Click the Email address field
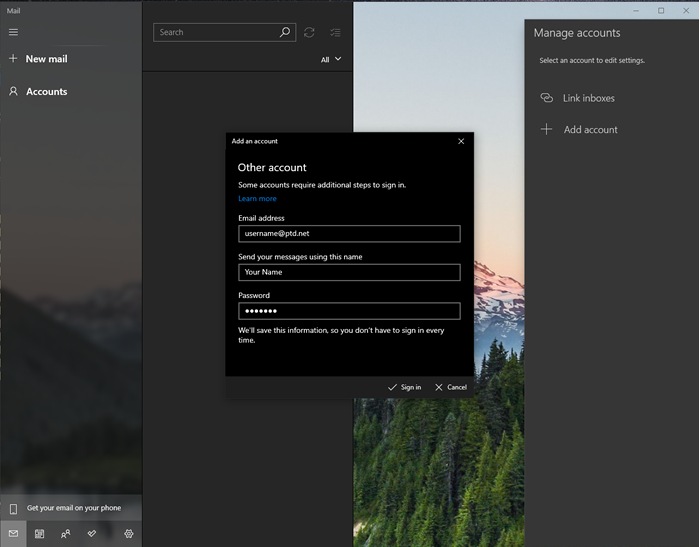700x547 pixels. [349, 233]
